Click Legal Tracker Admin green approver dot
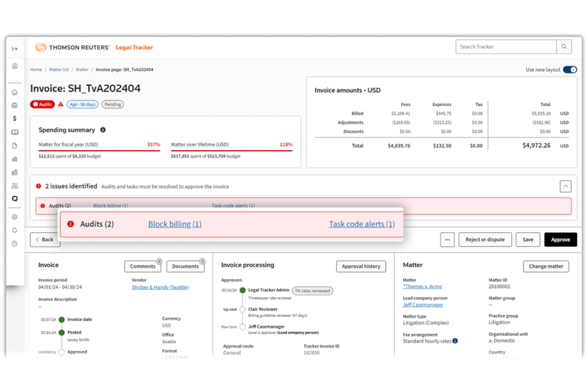 point(242,290)
